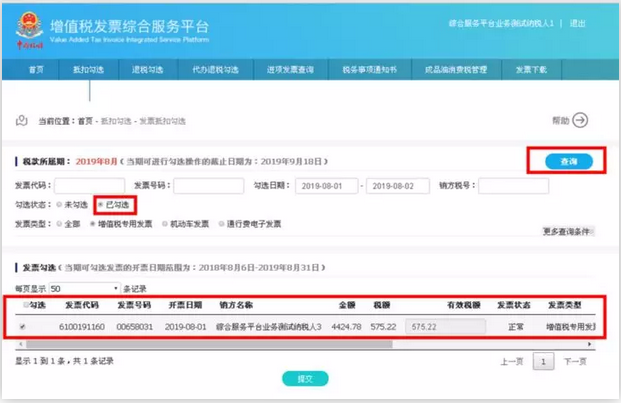Click the 发票代码 input field

pyautogui.click(x=89, y=186)
